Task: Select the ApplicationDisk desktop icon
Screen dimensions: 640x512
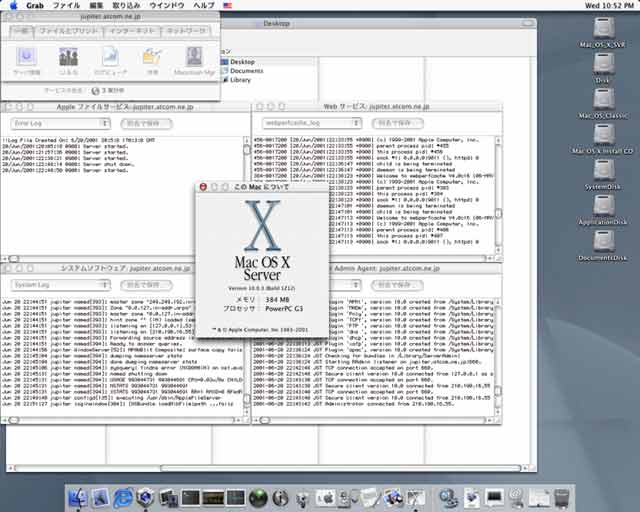Action: (603, 206)
